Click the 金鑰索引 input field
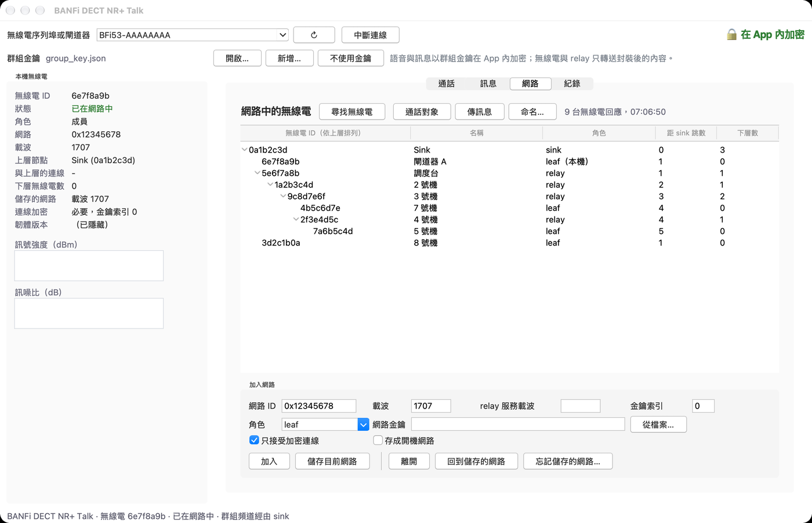Image resolution: width=812 pixels, height=523 pixels. pyautogui.click(x=704, y=406)
